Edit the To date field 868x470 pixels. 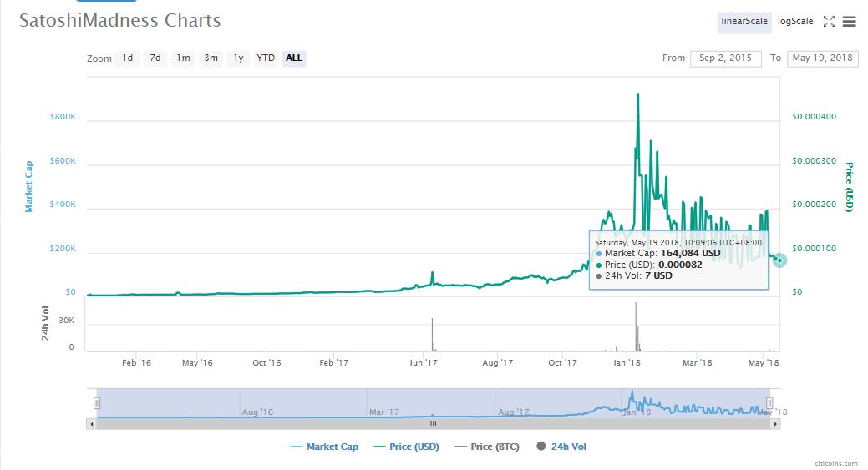click(x=823, y=58)
